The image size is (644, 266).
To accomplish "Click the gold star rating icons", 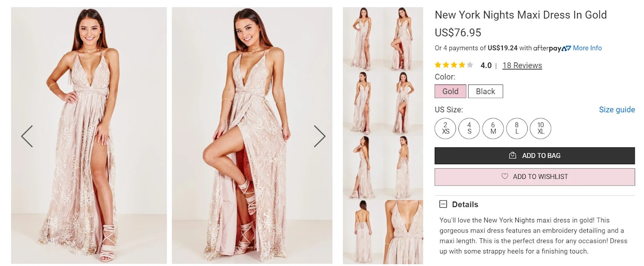I will coord(454,65).
